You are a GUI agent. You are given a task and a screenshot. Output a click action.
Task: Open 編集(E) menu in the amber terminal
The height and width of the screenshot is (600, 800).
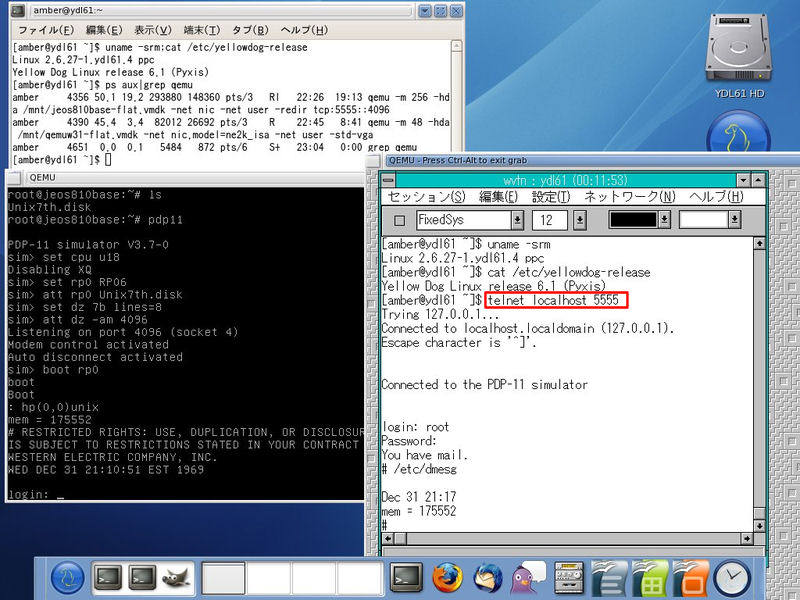coord(104,30)
